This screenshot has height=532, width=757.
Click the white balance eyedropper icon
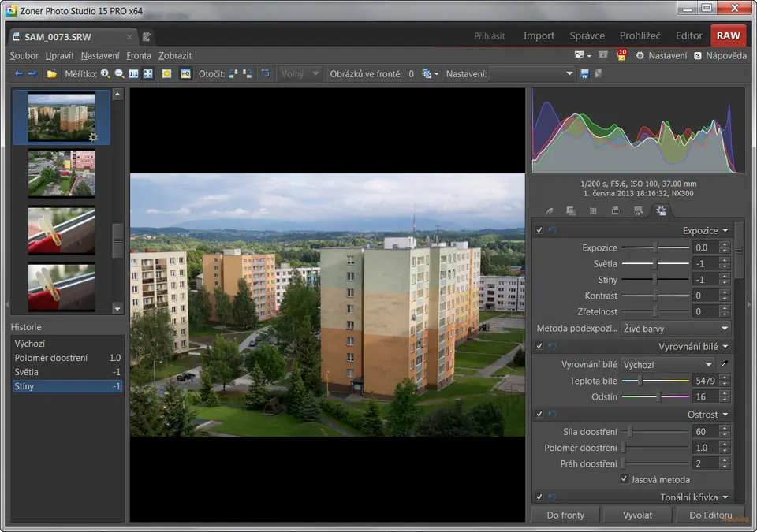click(x=725, y=364)
